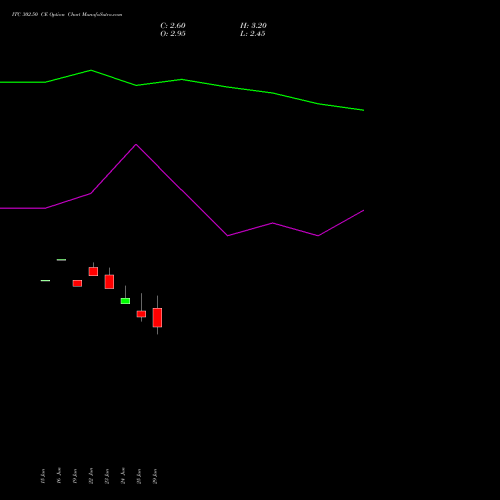This screenshot has height=500, width=500.
Task: Select the red candlestick above the '29 Jan' label
Action: coord(157,317)
